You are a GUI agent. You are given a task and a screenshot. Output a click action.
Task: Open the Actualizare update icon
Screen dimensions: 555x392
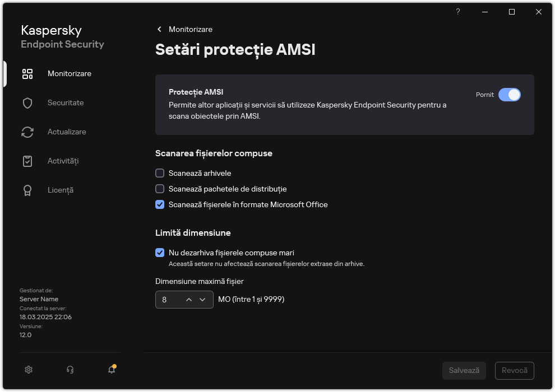27,132
